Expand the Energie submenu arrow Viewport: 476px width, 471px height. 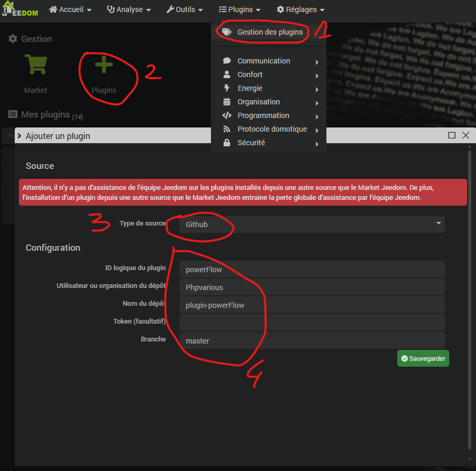[317, 90]
